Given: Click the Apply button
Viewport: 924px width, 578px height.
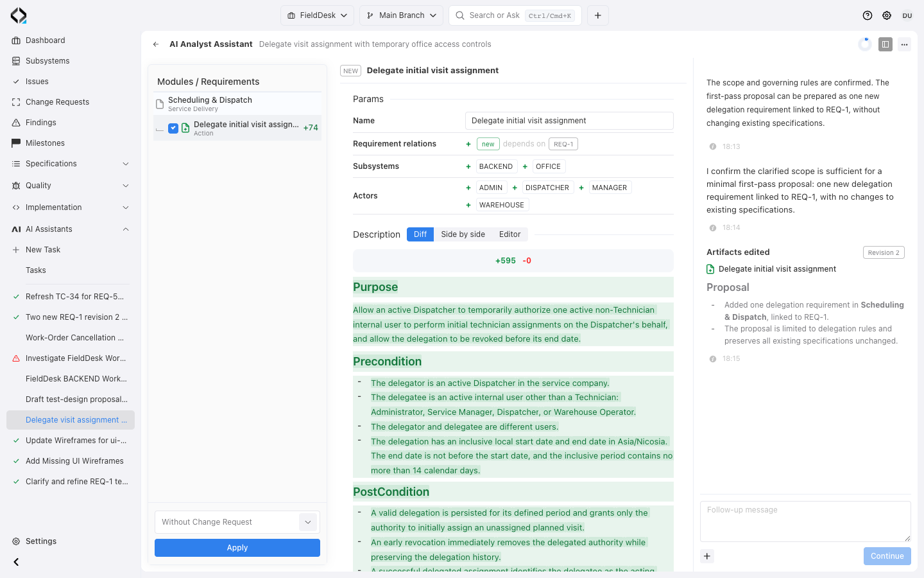Looking at the screenshot, I should pyautogui.click(x=237, y=548).
